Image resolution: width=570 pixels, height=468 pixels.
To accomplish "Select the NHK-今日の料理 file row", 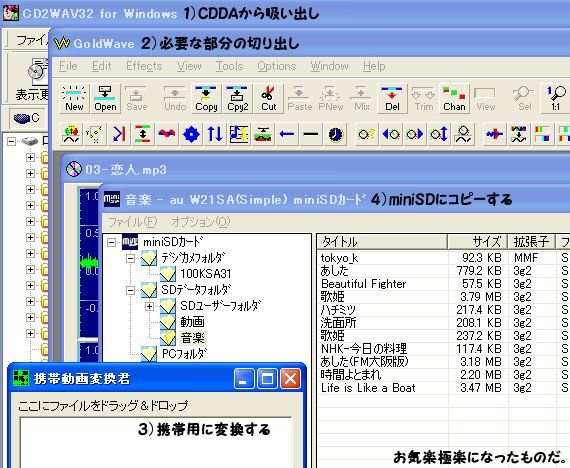I will pos(443,349).
